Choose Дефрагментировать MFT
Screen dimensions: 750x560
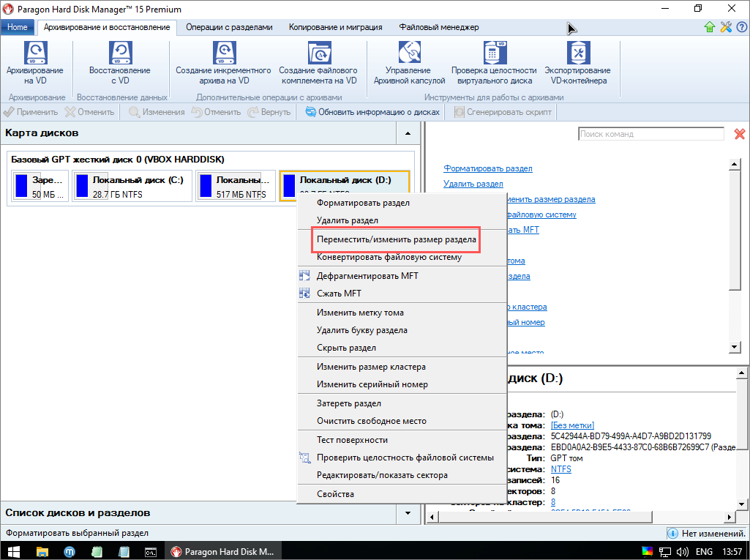click(x=402, y=276)
